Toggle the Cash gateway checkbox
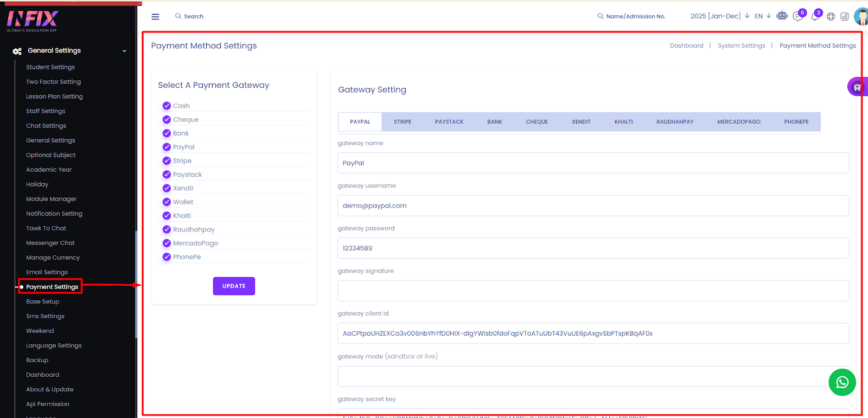Image resolution: width=868 pixels, height=418 pixels. coord(167,106)
